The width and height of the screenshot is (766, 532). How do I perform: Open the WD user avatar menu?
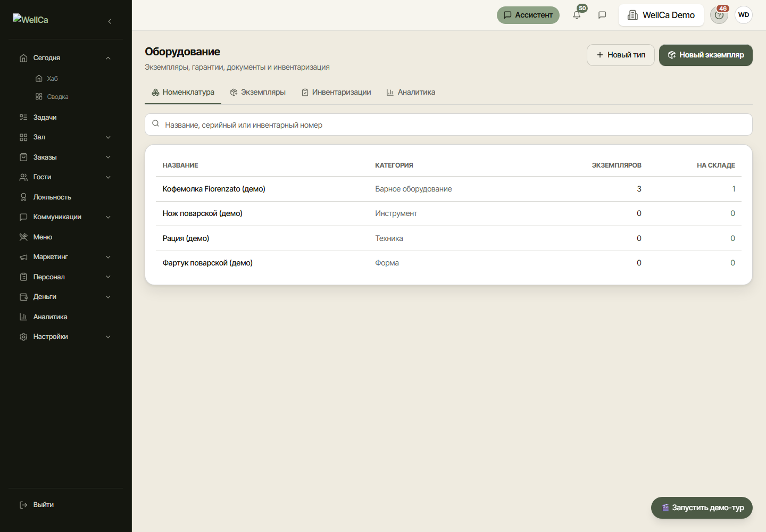(744, 15)
